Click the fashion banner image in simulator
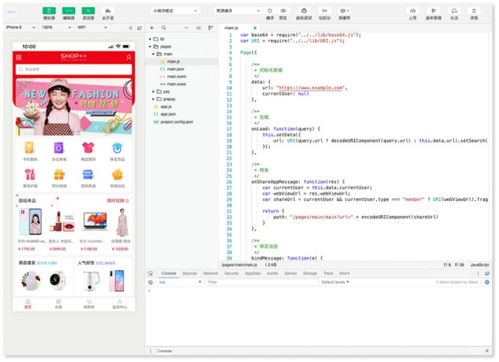 [74, 107]
